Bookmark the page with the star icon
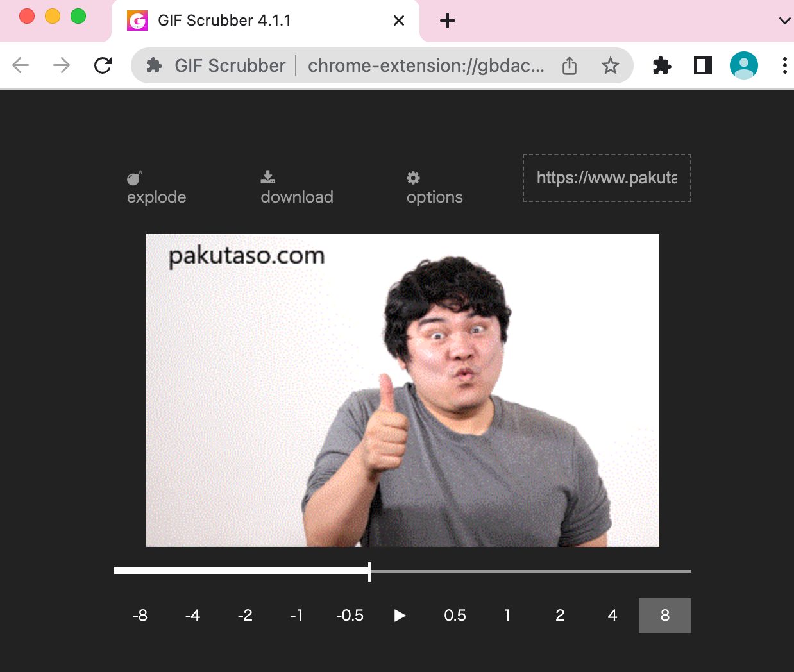 pos(611,65)
